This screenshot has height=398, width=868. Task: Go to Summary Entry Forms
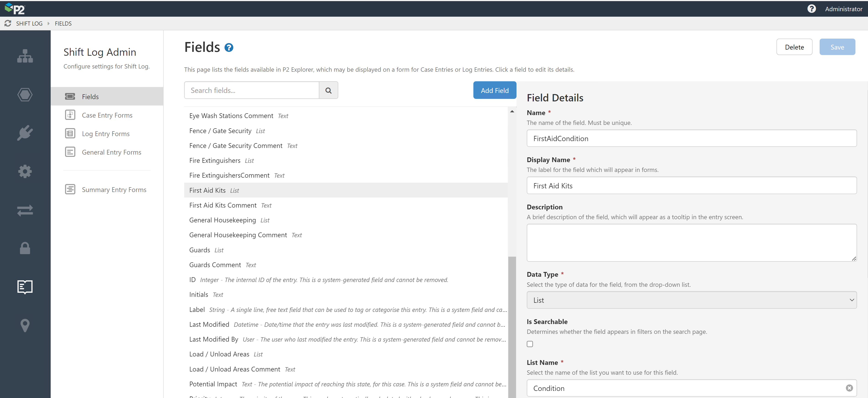114,190
